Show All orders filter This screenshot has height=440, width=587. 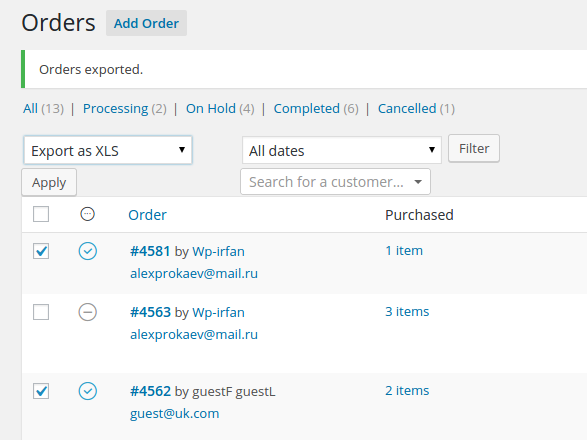tap(30, 109)
